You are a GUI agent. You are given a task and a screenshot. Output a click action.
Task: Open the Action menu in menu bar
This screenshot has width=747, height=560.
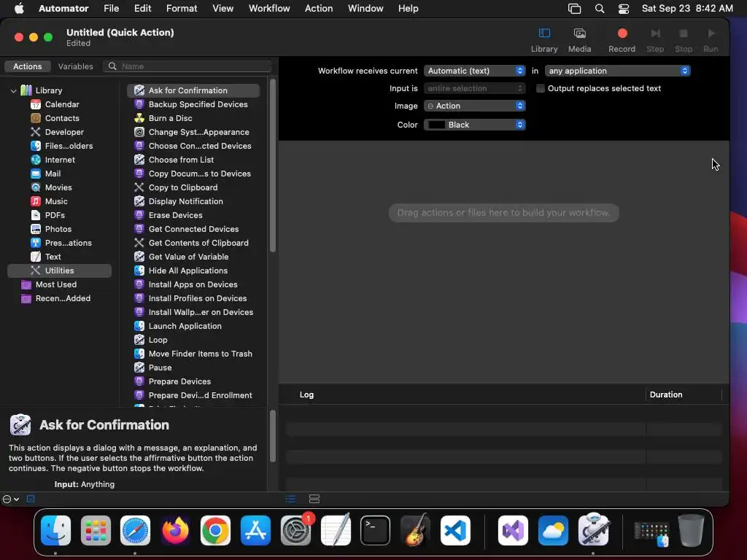click(319, 9)
